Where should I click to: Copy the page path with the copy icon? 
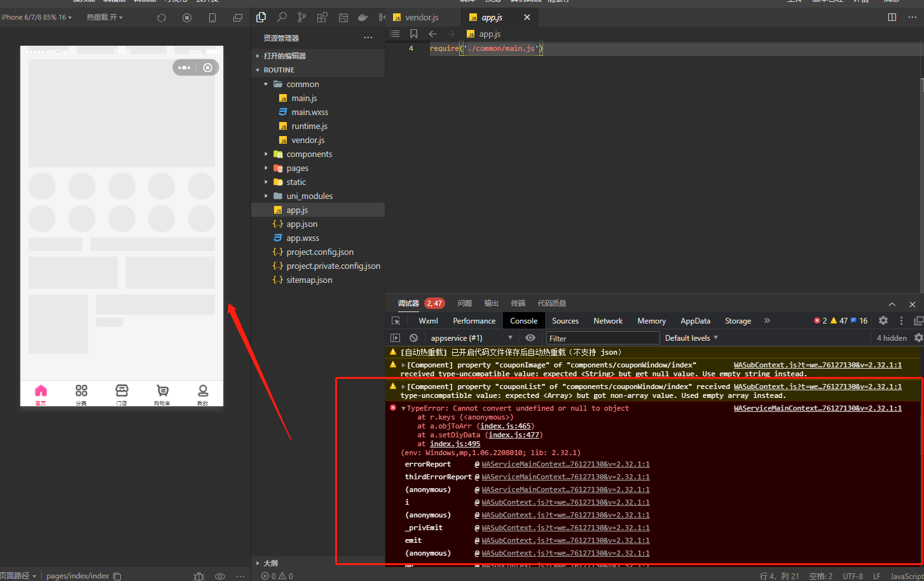click(117, 576)
